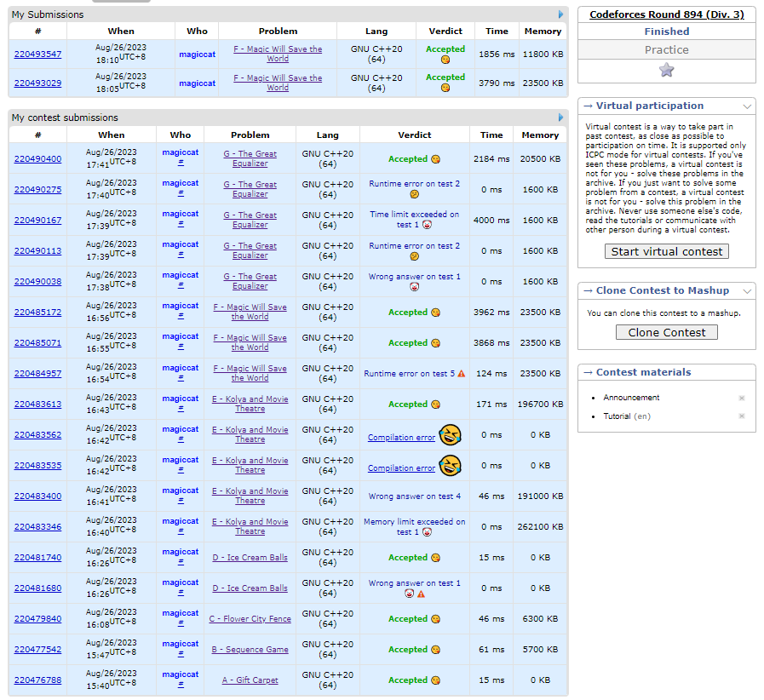Click the remove icon next to Tutorial
Viewport: 764px width, 700px height.
pos(742,416)
